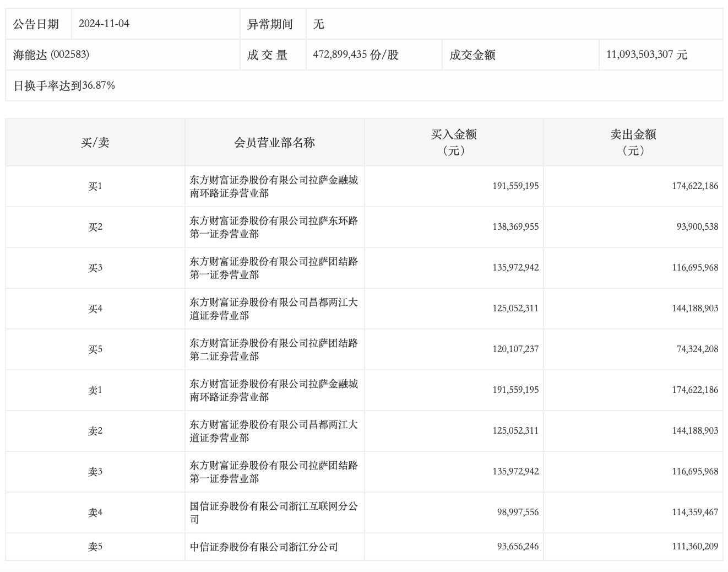Select sell amount 174,622,186 in 卖1 row
728x572 pixels.
pyautogui.click(x=695, y=390)
